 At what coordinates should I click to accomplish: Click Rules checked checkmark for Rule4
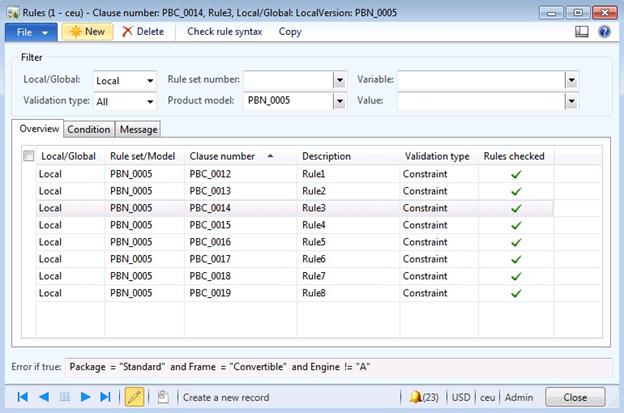(516, 225)
